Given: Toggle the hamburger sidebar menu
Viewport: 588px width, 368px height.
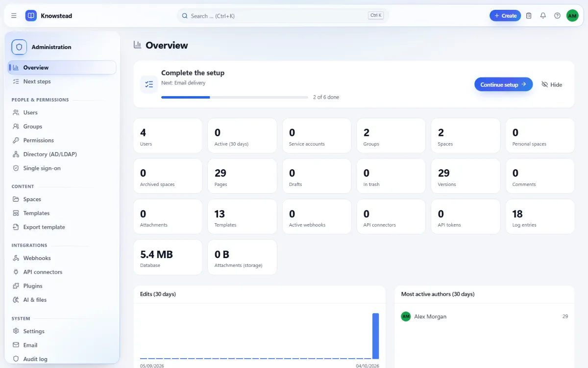Looking at the screenshot, I should (14, 16).
